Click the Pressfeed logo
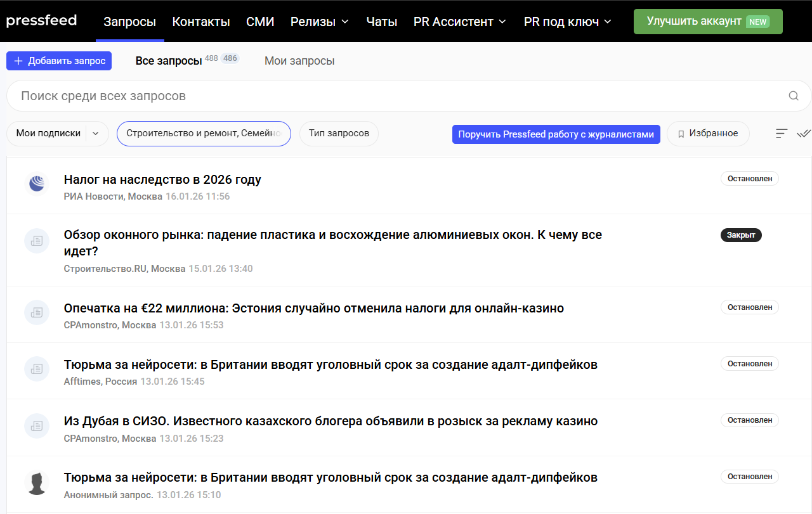The image size is (812, 514). (42, 21)
